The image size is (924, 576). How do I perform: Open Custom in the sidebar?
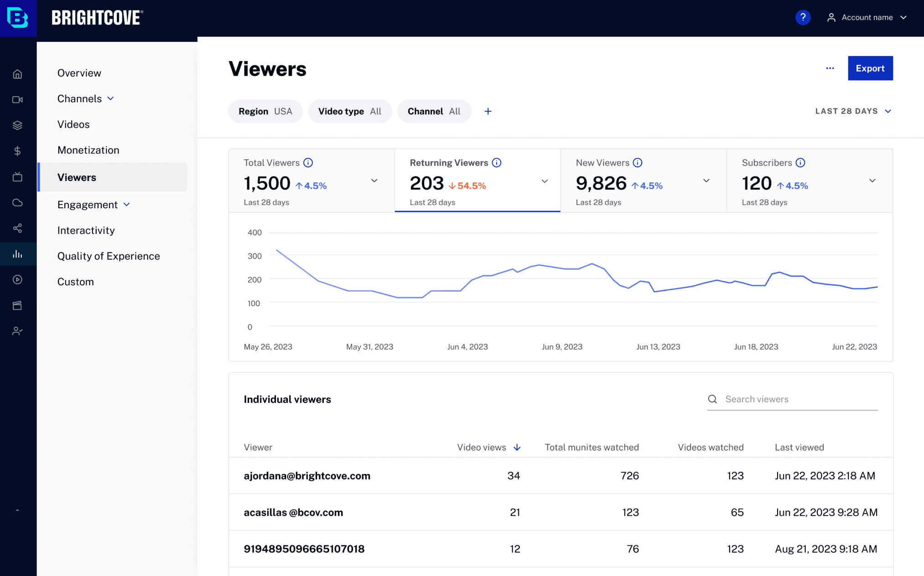[76, 282]
